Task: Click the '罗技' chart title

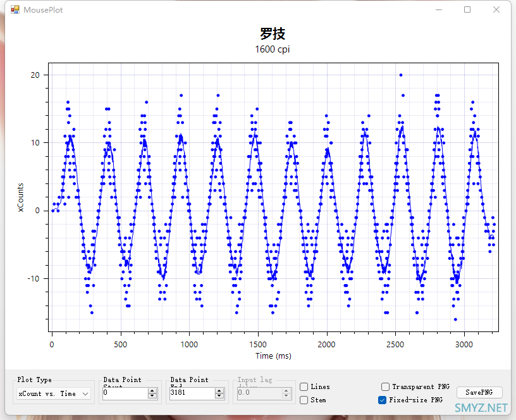Action: click(x=273, y=34)
